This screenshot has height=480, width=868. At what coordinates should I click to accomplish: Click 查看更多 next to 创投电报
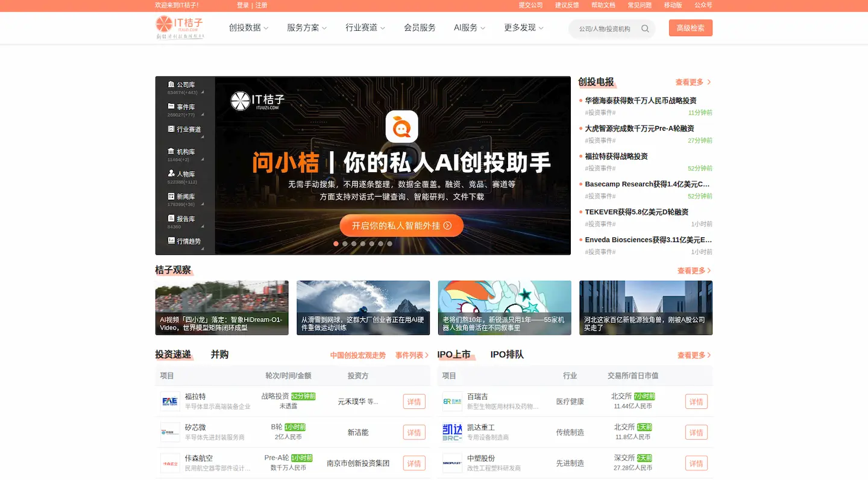pyautogui.click(x=693, y=82)
